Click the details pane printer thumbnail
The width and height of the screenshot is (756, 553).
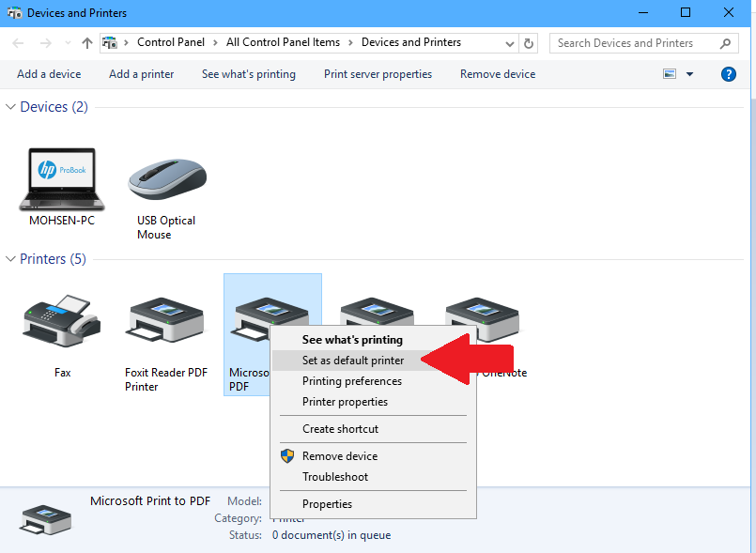click(x=45, y=520)
